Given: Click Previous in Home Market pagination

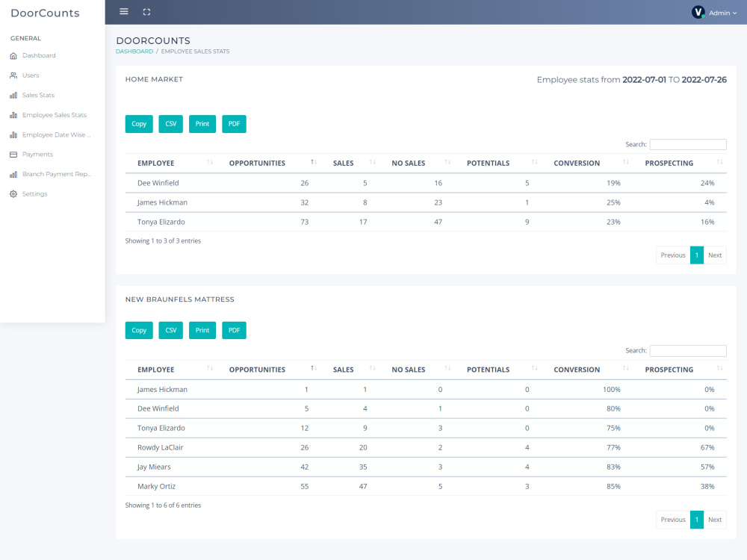Looking at the screenshot, I should [x=673, y=255].
